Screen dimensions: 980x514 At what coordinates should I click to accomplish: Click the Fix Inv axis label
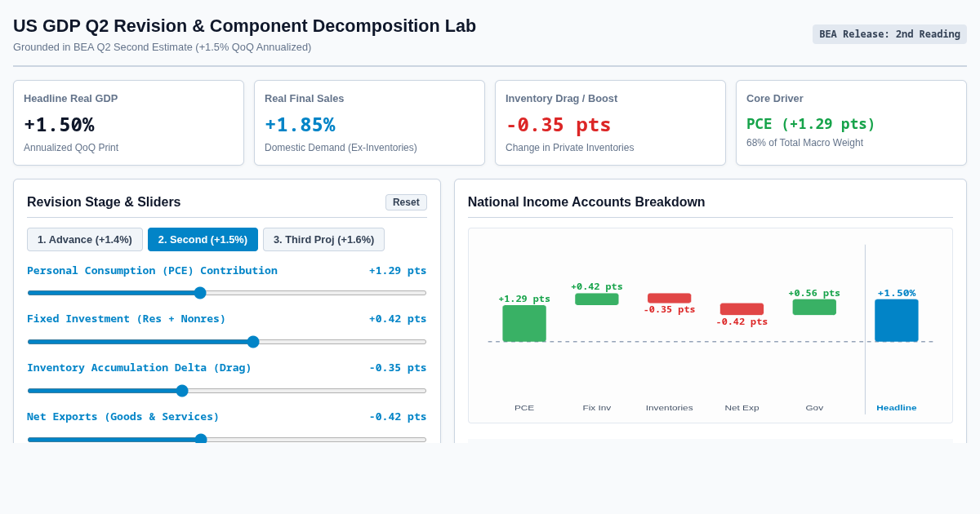(597, 408)
